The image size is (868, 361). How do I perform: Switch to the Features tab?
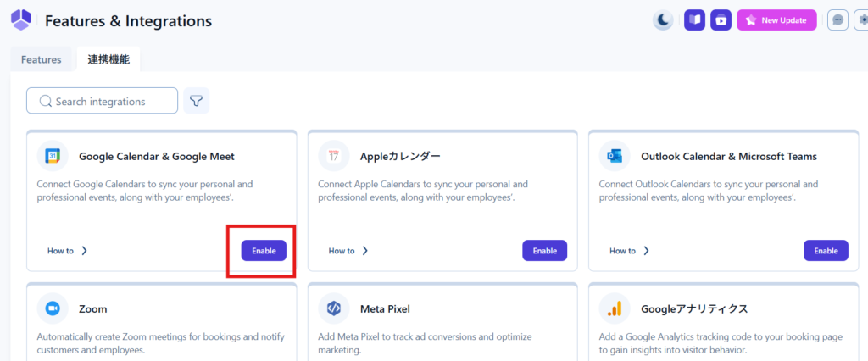(x=41, y=59)
